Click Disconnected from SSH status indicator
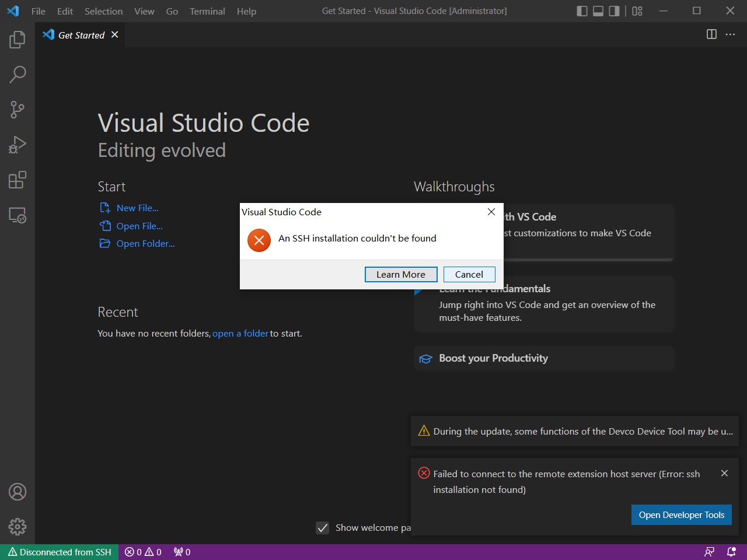This screenshot has width=747, height=560. point(60,552)
